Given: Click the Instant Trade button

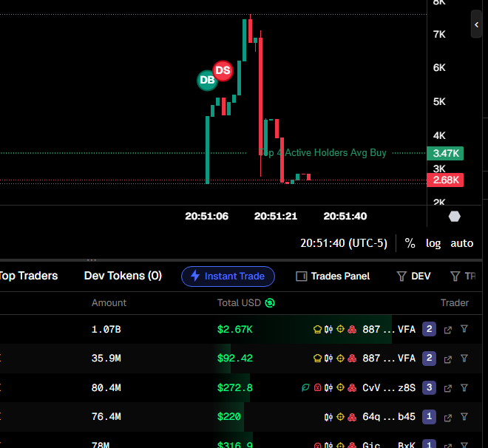Looking at the screenshot, I should click(x=228, y=276).
